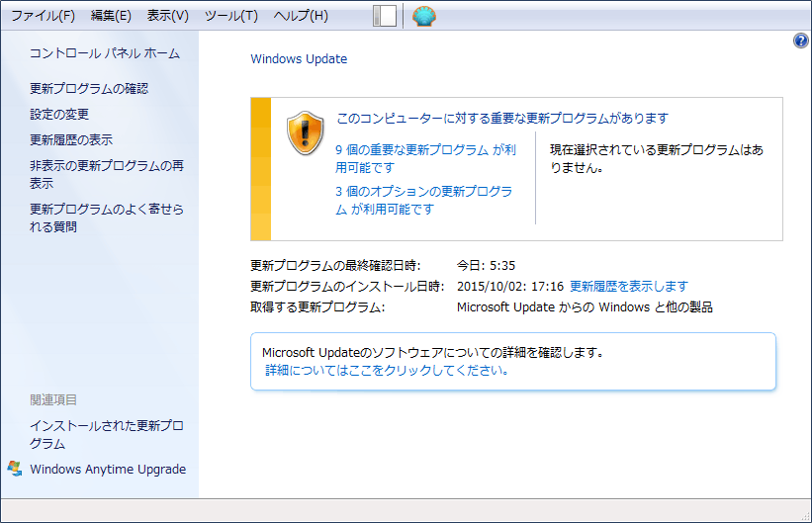Image resolution: width=812 pixels, height=523 pixels.
Task: Open インストールされた更新プログラム link
Action: click(x=107, y=434)
